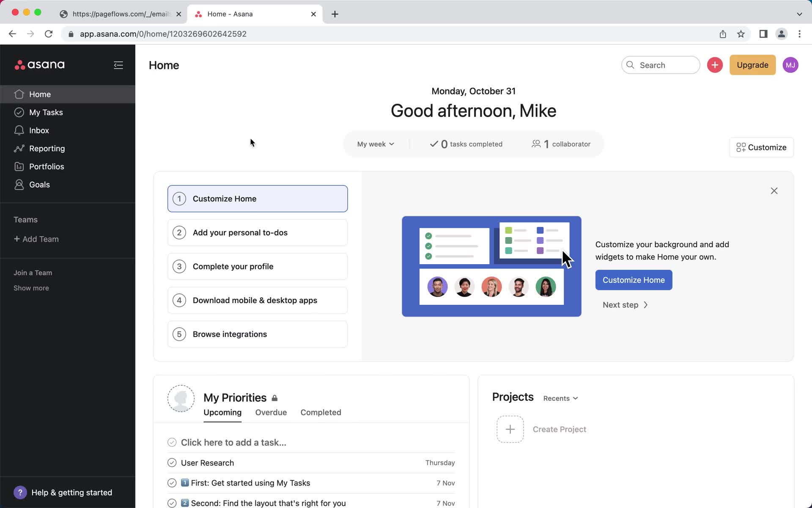Go to Reporting in the sidebar
Viewport: 812px width, 508px height.
pos(68,149)
